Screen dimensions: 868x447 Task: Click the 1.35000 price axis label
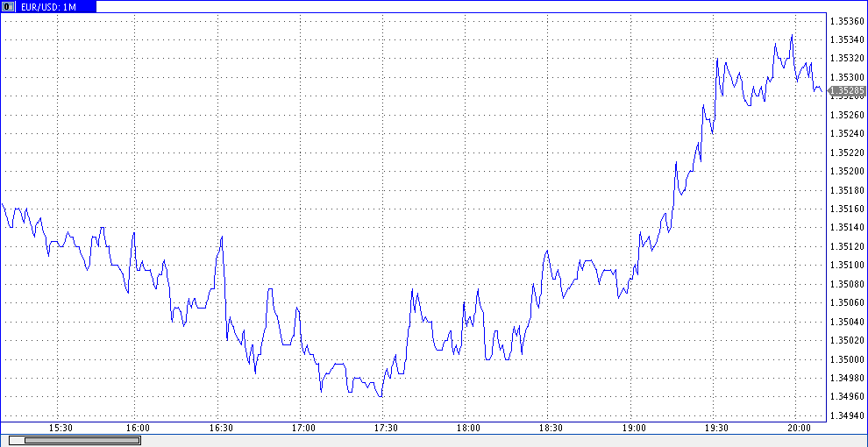click(848, 359)
